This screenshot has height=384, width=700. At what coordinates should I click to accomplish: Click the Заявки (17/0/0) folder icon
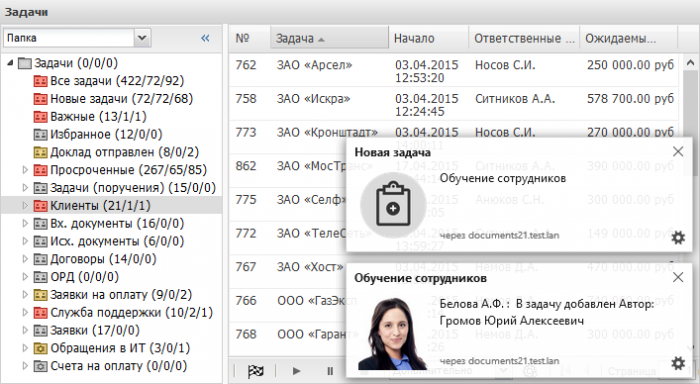coord(41,331)
